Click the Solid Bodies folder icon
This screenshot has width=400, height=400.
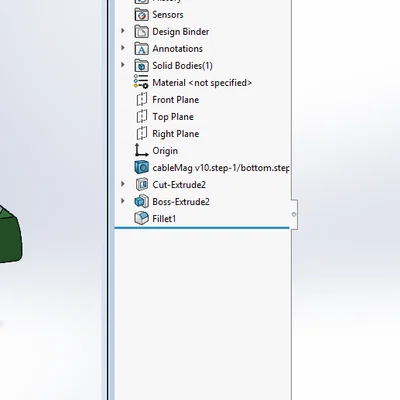142,66
